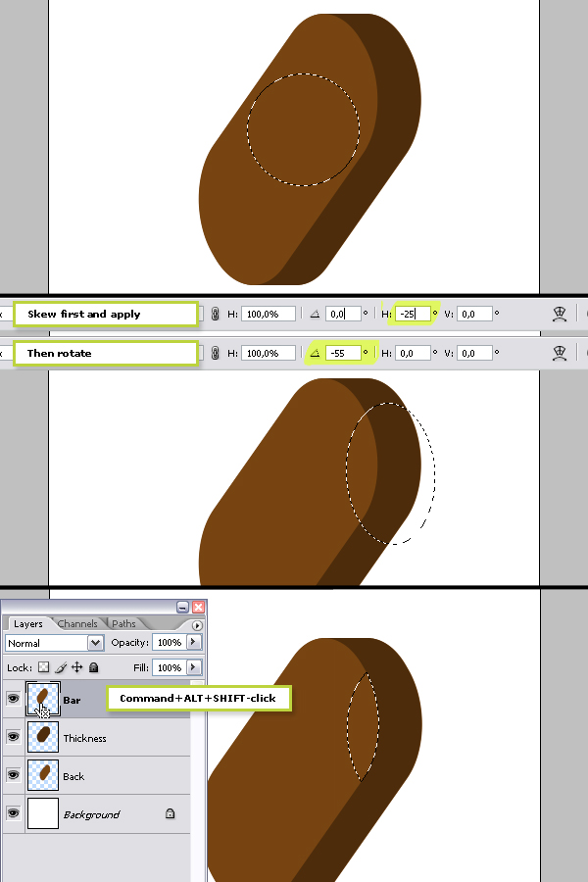This screenshot has width=588, height=882.
Task: Click the Opacity 100% field
Action: [170, 642]
